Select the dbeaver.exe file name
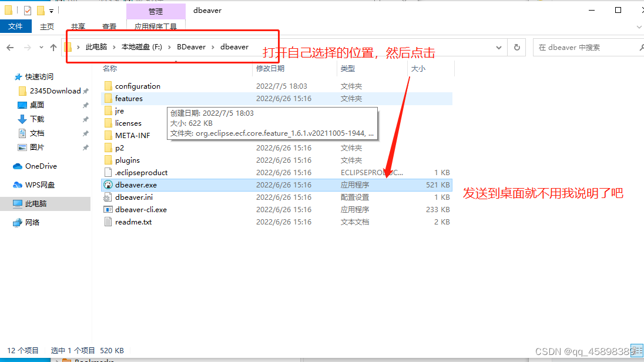The width and height of the screenshot is (644, 362). tap(136, 185)
